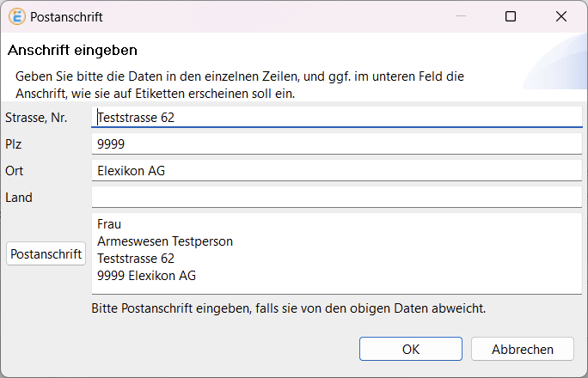Click the Ort field with Elexikon AG
This screenshot has width=588, height=378.
[336, 171]
